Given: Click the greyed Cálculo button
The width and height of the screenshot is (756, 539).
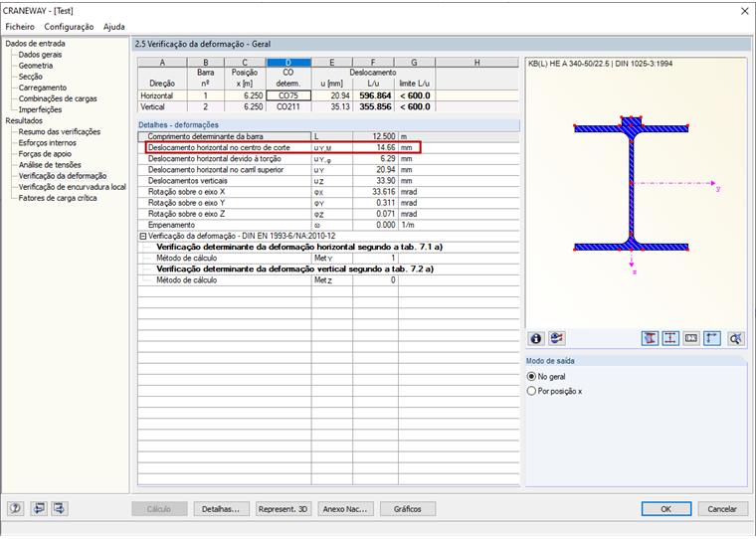Looking at the screenshot, I should [159, 508].
